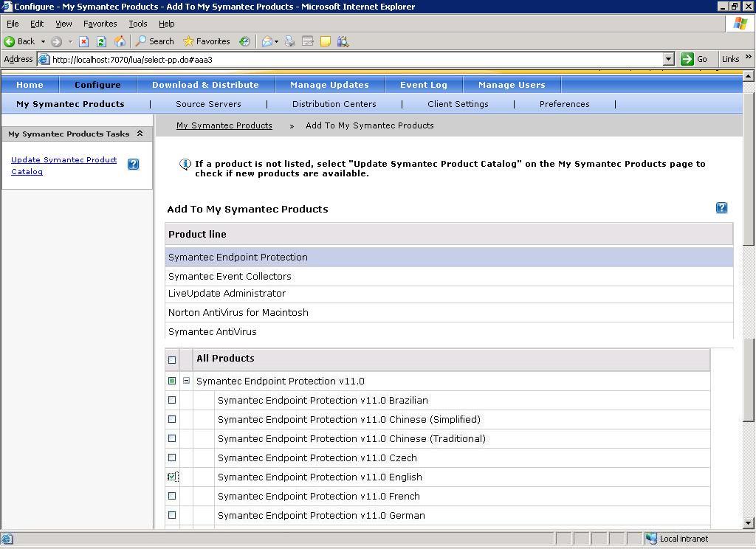Image resolution: width=756 pixels, height=549 pixels.
Task: Select Symantec Event Collectors product line
Action: pyautogui.click(x=449, y=276)
